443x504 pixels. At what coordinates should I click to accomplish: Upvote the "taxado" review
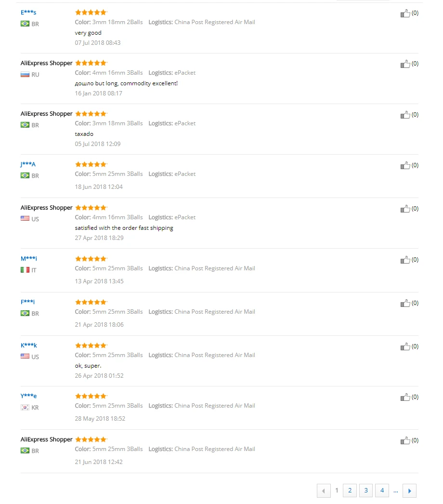point(405,115)
